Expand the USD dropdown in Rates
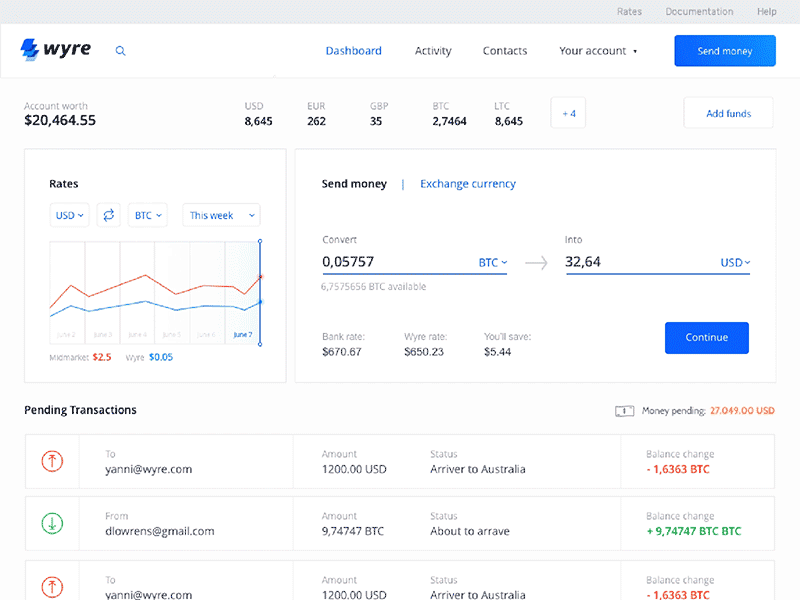The height and width of the screenshot is (600, 800). coord(70,215)
